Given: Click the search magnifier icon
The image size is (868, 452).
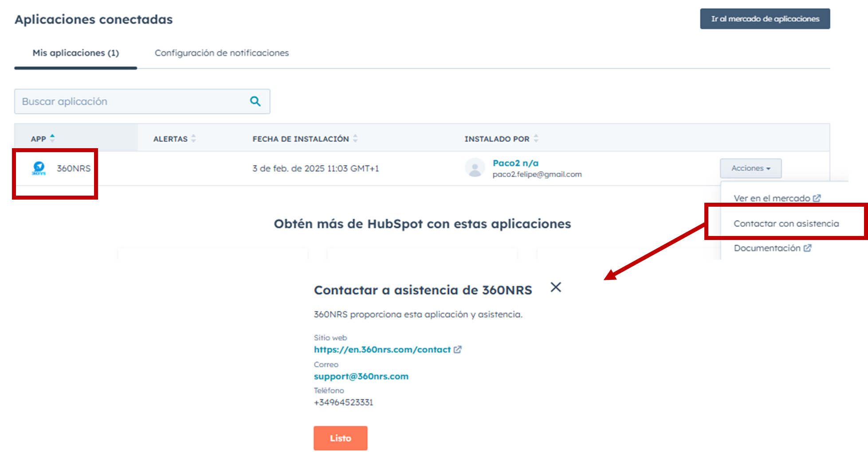Looking at the screenshot, I should (255, 101).
